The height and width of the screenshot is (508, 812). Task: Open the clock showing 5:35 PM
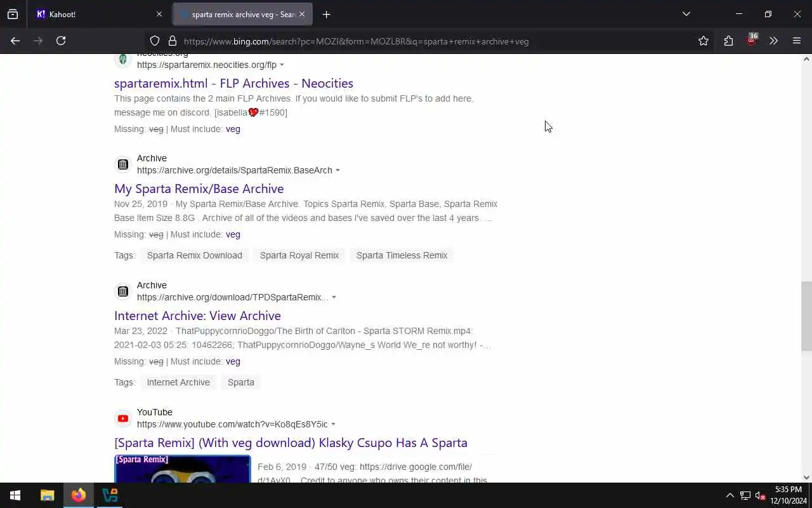point(788,495)
